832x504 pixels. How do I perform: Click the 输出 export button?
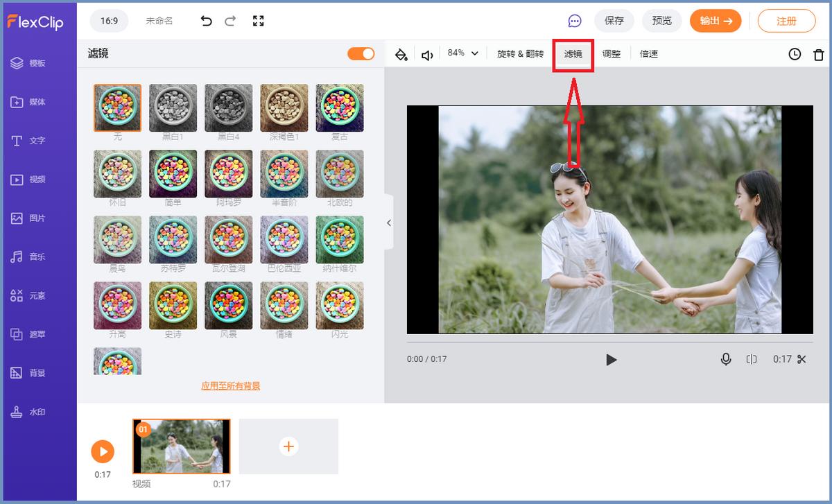pyautogui.click(x=715, y=21)
